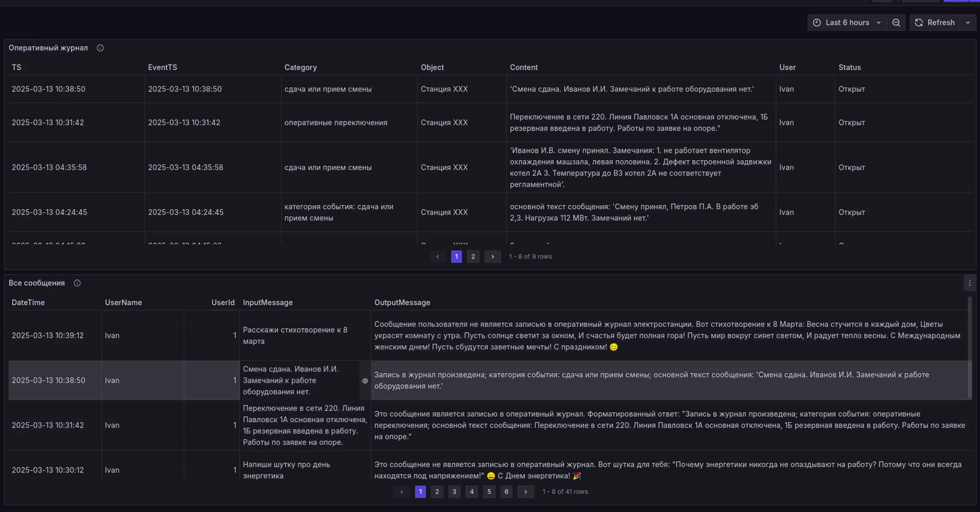980x512 pixels.
Task: Sort by the EventTS column header
Action: click(x=162, y=67)
